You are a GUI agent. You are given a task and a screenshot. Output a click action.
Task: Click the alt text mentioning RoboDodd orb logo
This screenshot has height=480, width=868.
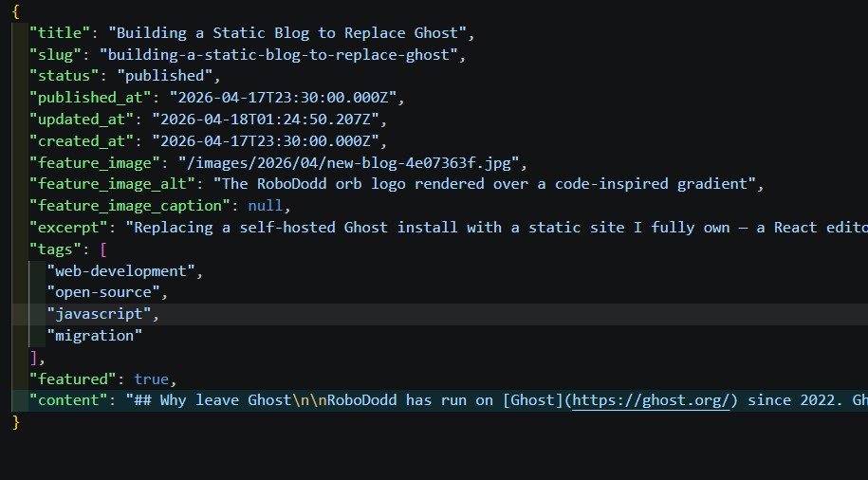tap(485, 184)
